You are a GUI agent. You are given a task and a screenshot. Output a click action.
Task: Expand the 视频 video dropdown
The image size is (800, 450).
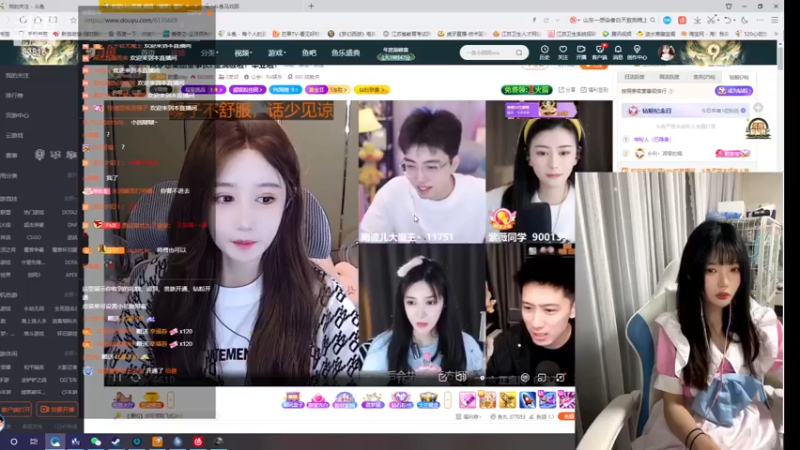coord(243,53)
